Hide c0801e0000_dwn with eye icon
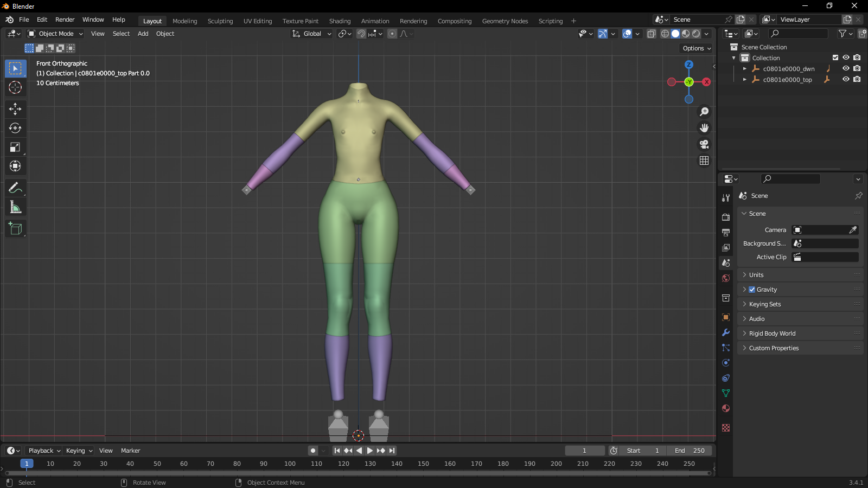 [846, 68]
